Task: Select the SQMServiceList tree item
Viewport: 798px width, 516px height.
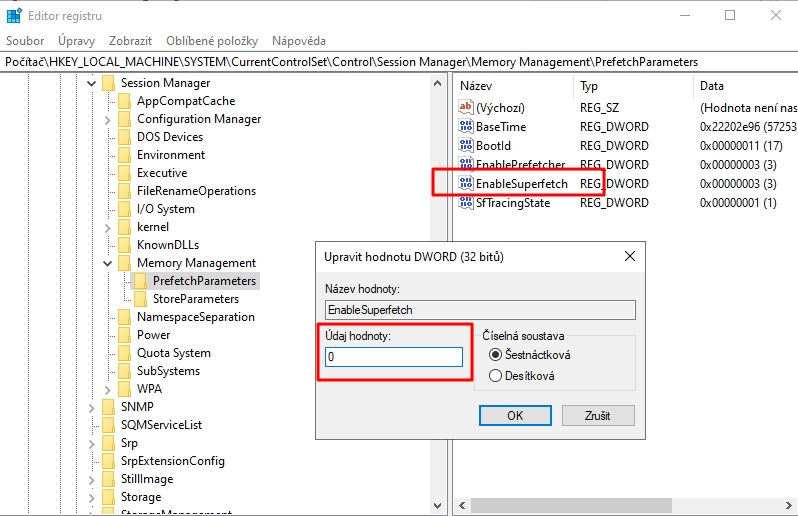Action: (161, 425)
